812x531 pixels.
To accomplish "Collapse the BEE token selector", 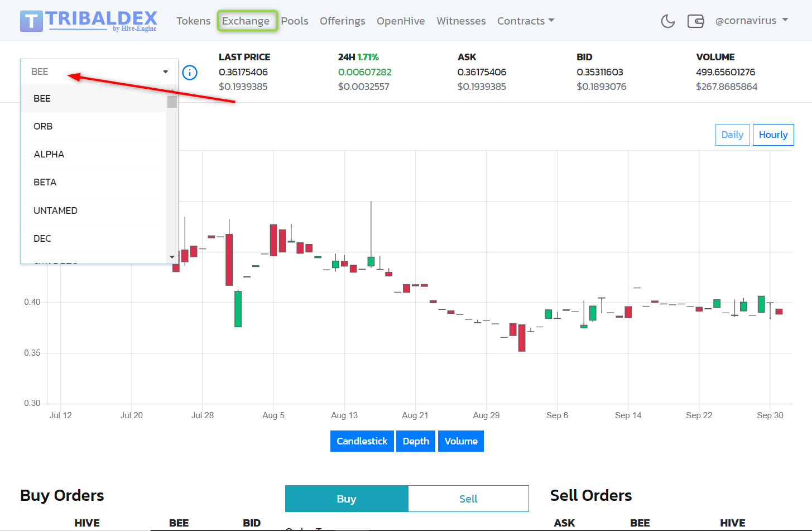I will (x=99, y=71).
